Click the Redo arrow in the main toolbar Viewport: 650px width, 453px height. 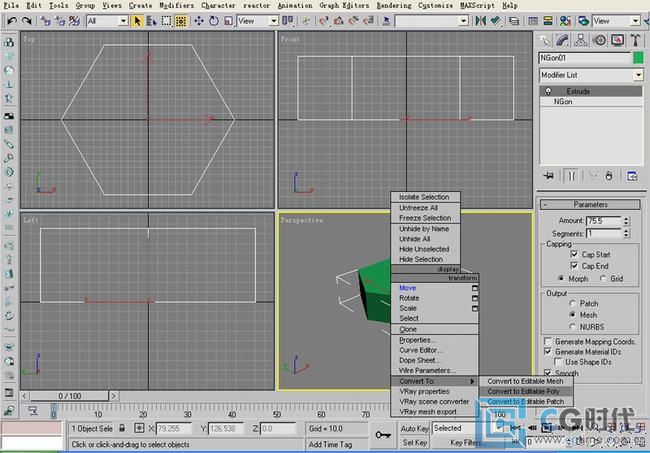pyautogui.click(x=27, y=21)
